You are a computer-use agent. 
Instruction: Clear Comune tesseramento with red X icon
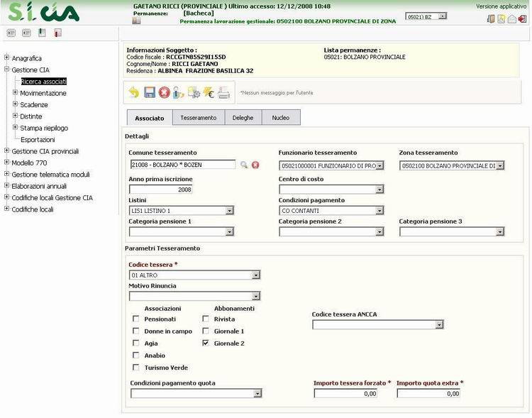(x=255, y=165)
